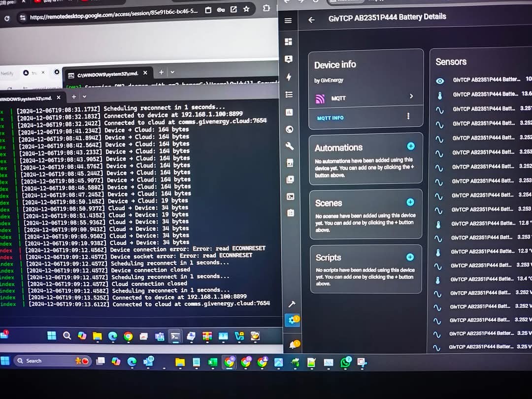Select the first thermometer temperature sensor row showing 13.6
Viewport: 532px width, 399px height.
point(484,94)
